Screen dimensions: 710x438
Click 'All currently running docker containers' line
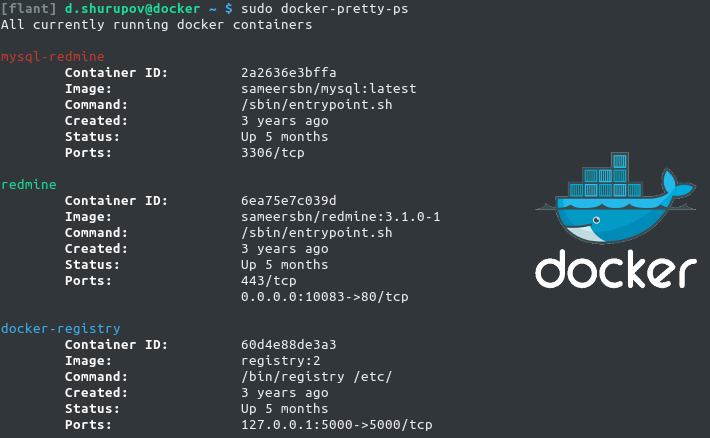(x=157, y=25)
